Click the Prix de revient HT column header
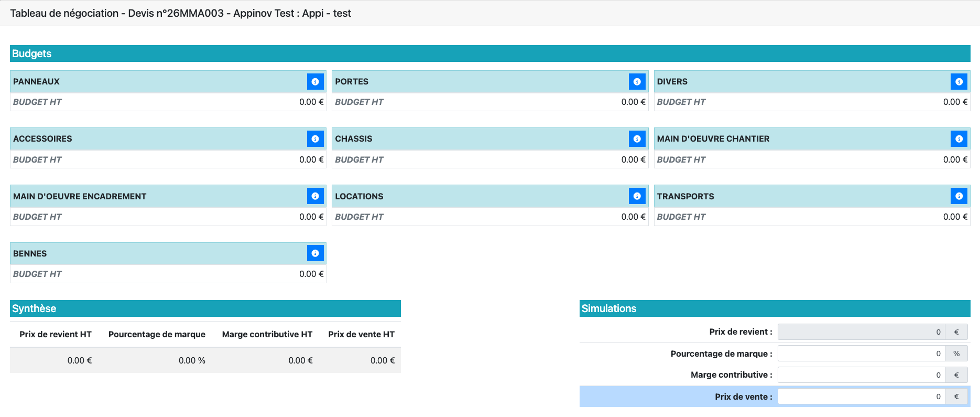This screenshot has height=417, width=980. click(56, 335)
